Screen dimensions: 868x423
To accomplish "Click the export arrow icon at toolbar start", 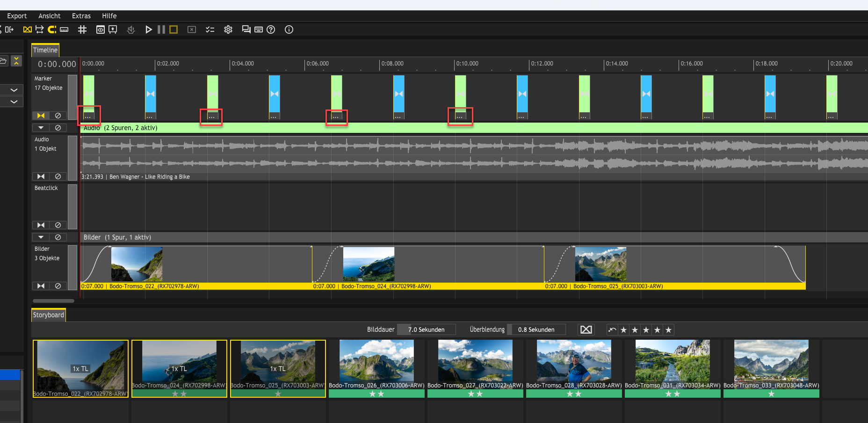I will (9, 29).
